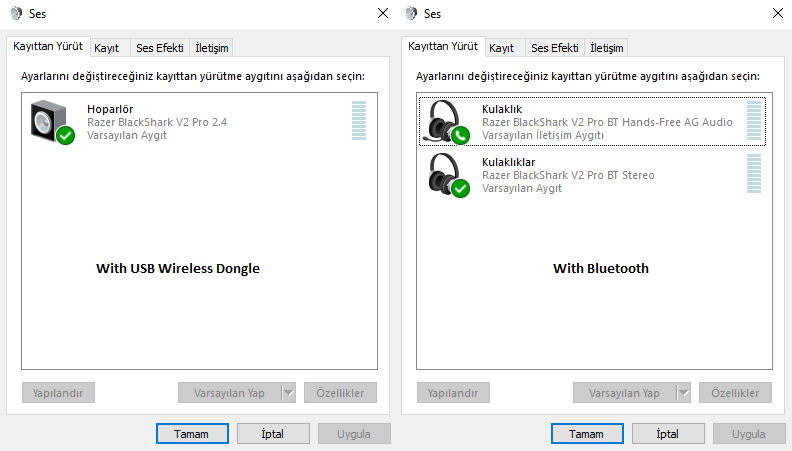
Task: Open İletişim tab in left Ses window
Action: click(x=212, y=48)
